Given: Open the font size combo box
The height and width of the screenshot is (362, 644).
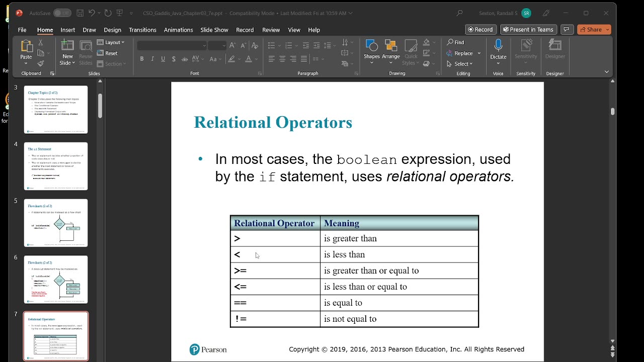Looking at the screenshot, I should click(217, 46).
